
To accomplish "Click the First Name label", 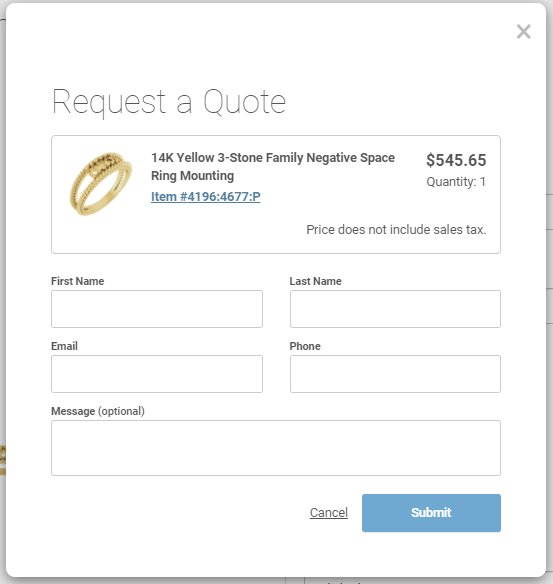I will point(77,281).
